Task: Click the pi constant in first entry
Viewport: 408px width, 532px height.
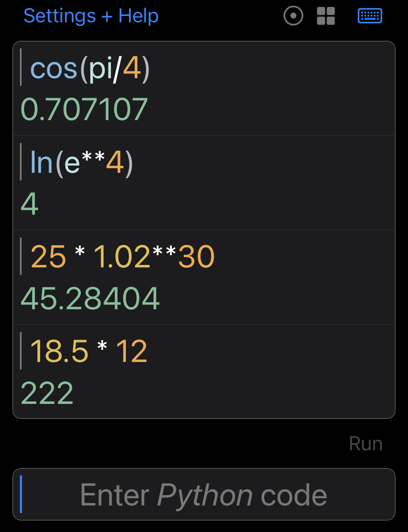Action: (100, 70)
